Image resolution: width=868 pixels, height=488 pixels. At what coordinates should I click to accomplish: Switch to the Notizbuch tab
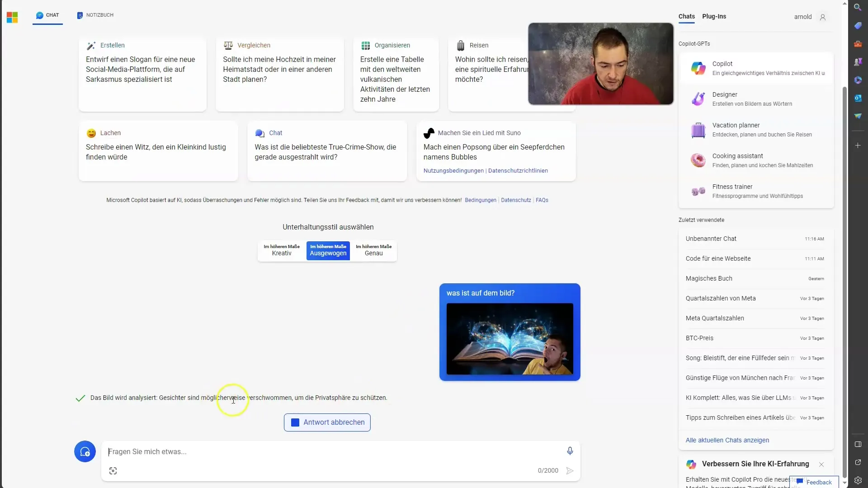95,15
